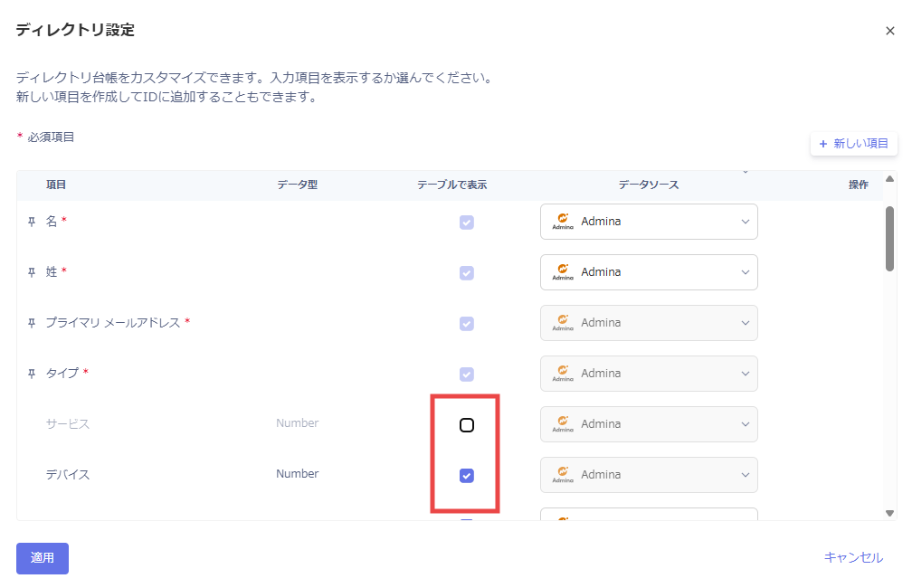
Task: Click the キャンセル link
Action: (x=853, y=557)
